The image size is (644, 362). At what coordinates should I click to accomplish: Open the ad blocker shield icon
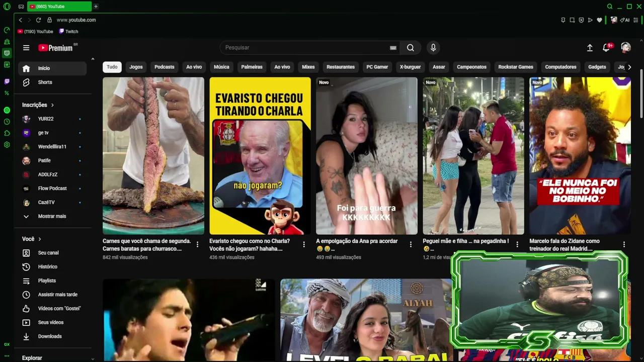pos(581,20)
